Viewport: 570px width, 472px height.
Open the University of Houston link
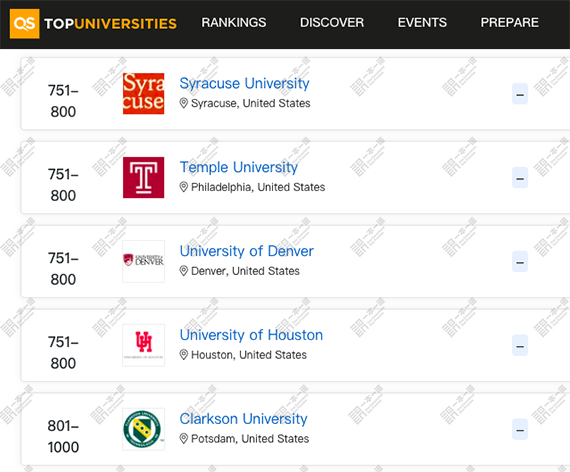click(251, 335)
